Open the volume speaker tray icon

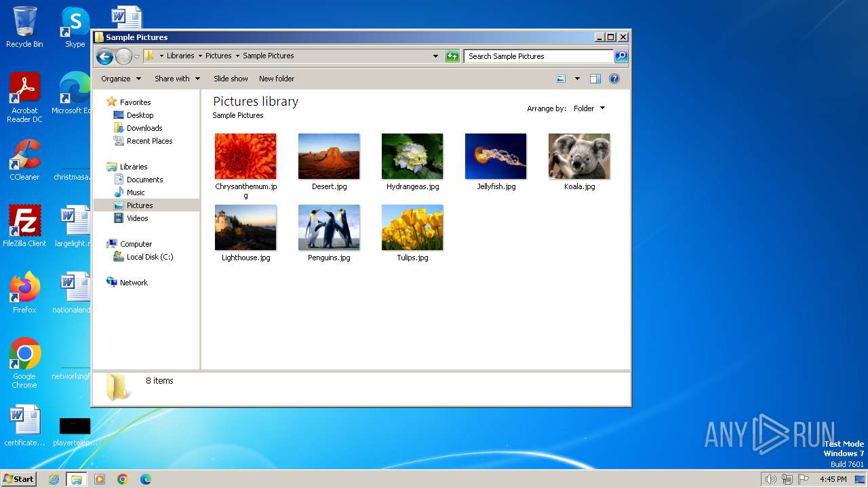tap(770, 479)
